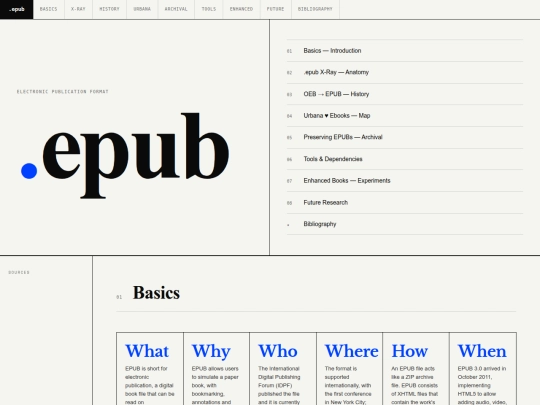This screenshot has height=405, width=540.
Task: Open 'Future Research' contents link
Action: pyautogui.click(x=405, y=202)
